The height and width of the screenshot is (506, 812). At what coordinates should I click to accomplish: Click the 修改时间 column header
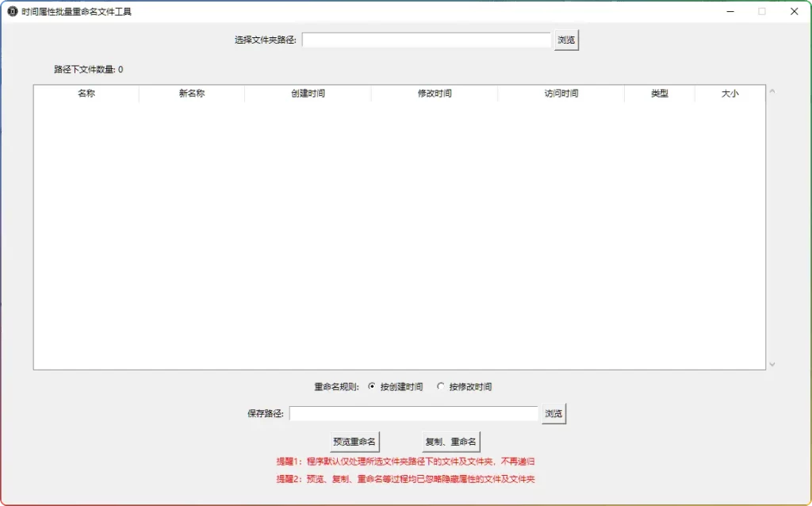435,94
